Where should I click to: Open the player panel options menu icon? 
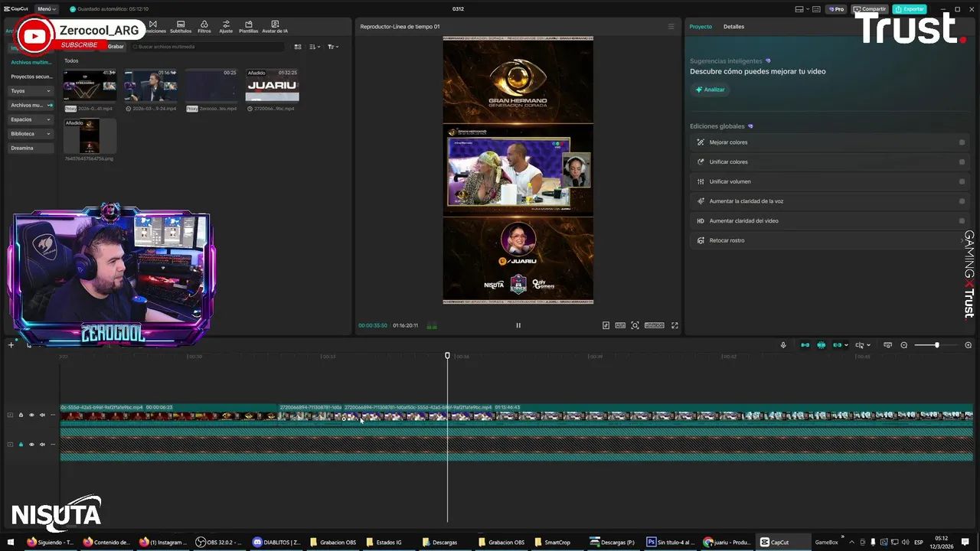tap(671, 27)
